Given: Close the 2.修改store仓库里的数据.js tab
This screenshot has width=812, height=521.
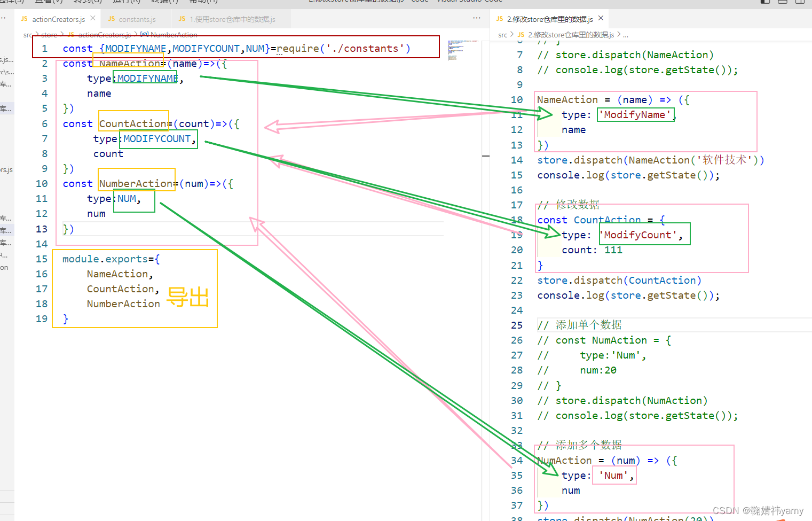Looking at the screenshot, I should tap(601, 18).
